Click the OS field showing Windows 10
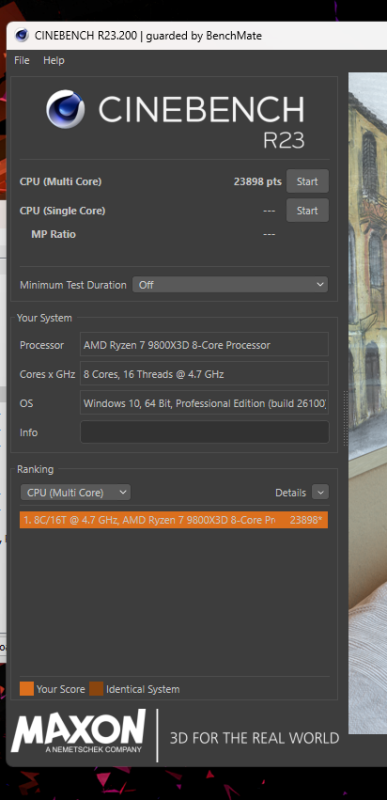Image resolution: width=387 pixels, height=800 pixels. click(x=204, y=403)
